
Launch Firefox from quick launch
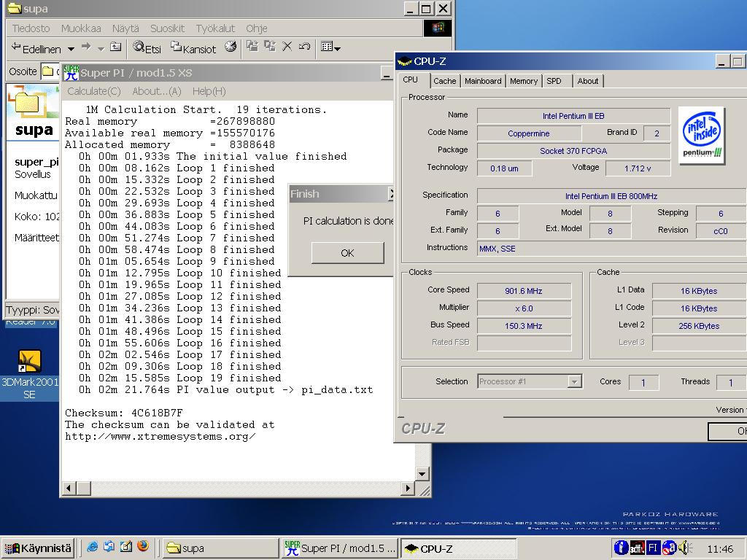coord(142,546)
